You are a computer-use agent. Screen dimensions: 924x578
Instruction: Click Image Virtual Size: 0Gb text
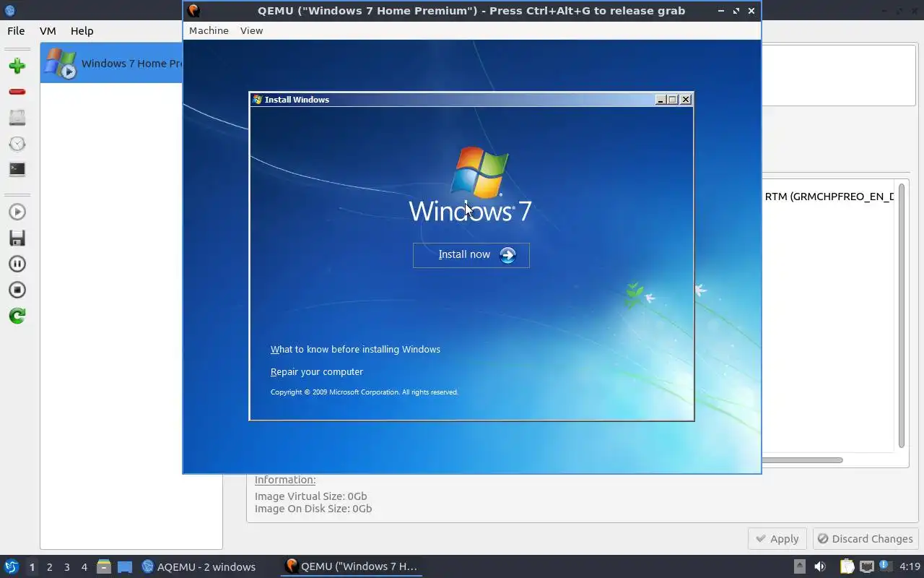(311, 496)
